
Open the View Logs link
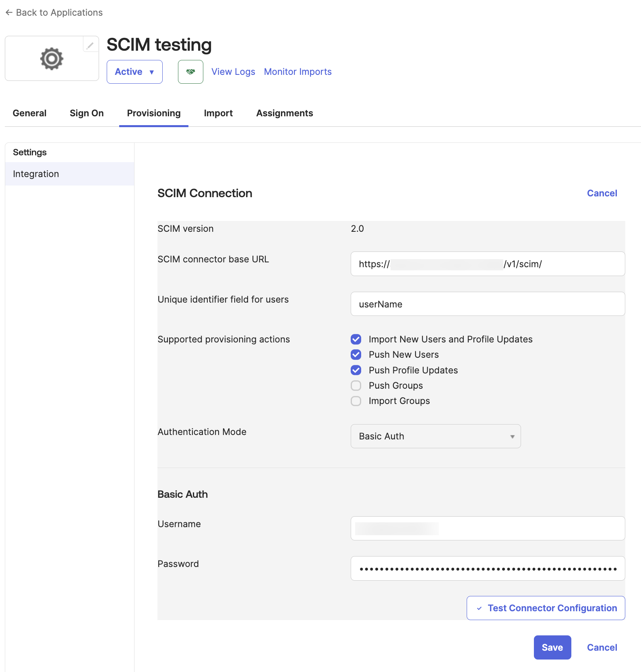[233, 72]
